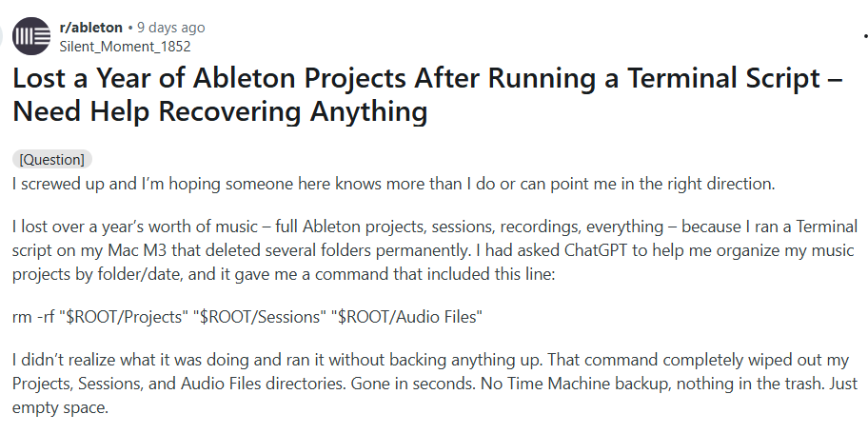Click the final 'empty space.' line
Image resolution: width=868 pixels, height=434 pixels.
(x=60, y=407)
